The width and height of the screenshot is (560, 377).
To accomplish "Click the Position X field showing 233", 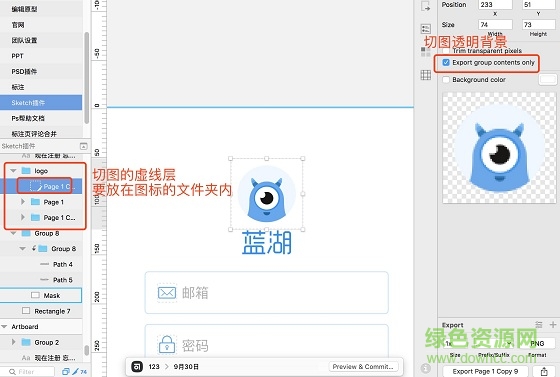I will pyautogui.click(x=495, y=5).
